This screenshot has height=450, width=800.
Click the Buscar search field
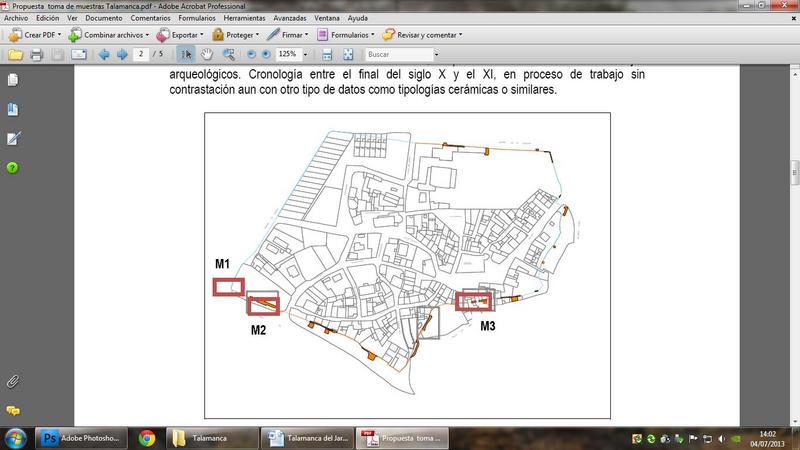click(x=398, y=54)
